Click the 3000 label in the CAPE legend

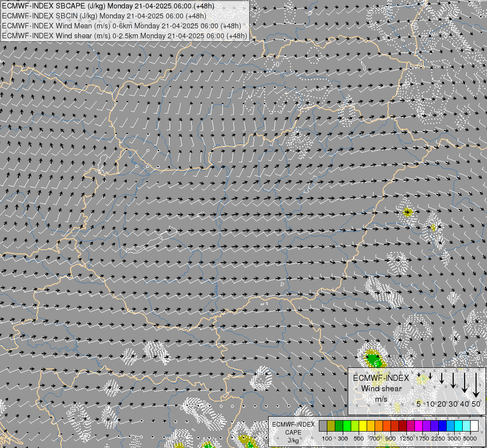click(454, 439)
